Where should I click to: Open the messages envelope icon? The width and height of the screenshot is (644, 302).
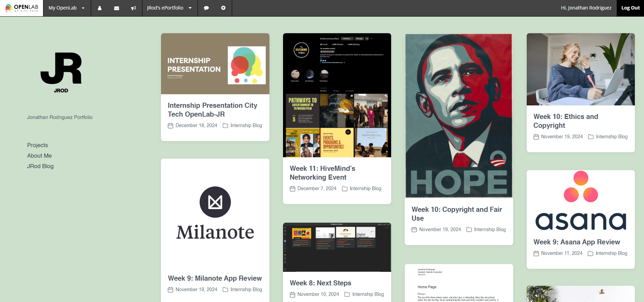[117, 8]
